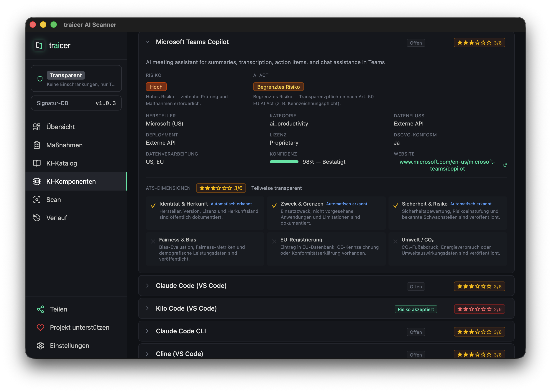Open the Maßnahmen section
This screenshot has height=392, width=551.
click(x=76, y=145)
